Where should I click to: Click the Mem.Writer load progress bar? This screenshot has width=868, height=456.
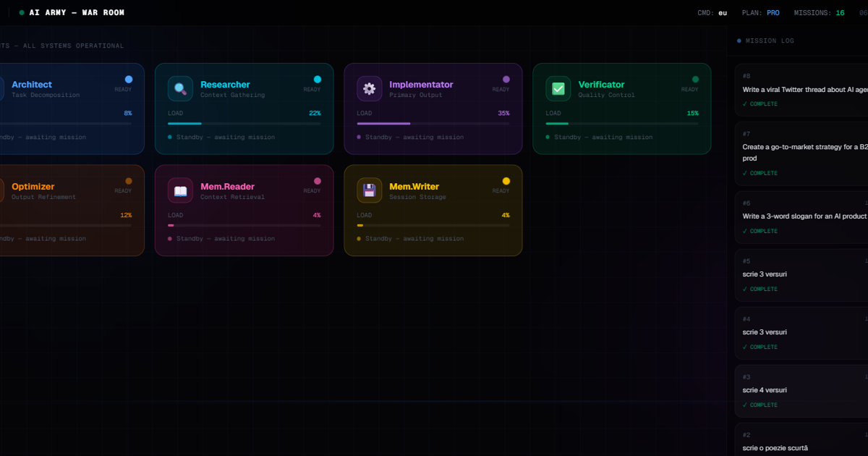433,226
